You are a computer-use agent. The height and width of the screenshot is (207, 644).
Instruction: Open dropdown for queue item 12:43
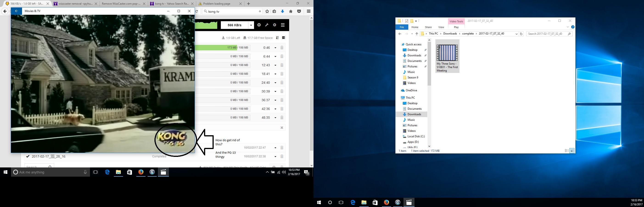click(275, 65)
